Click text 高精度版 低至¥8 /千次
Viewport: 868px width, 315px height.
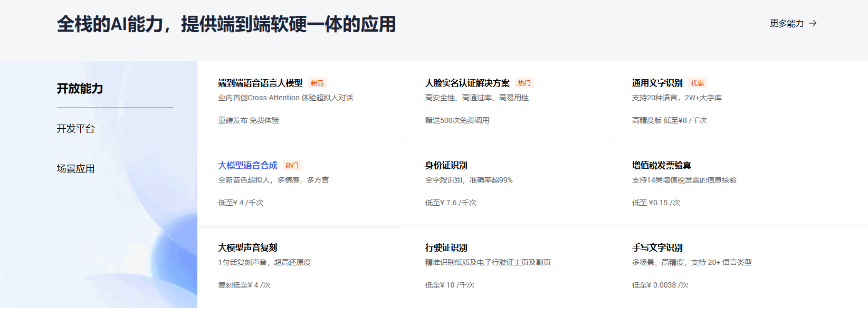point(670,120)
